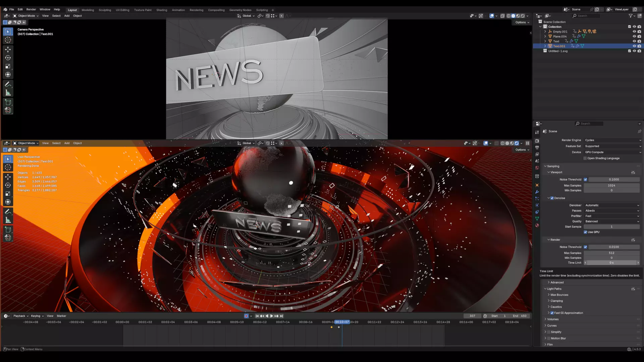The height and width of the screenshot is (362, 644).
Task: Open the Object properties tab
Action: coord(537,185)
